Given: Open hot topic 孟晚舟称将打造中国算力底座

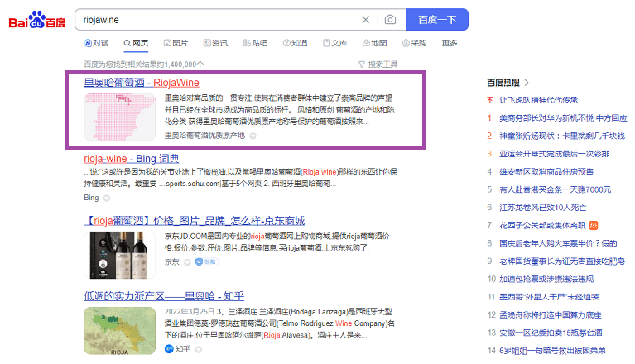Looking at the screenshot, I should point(551,314).
